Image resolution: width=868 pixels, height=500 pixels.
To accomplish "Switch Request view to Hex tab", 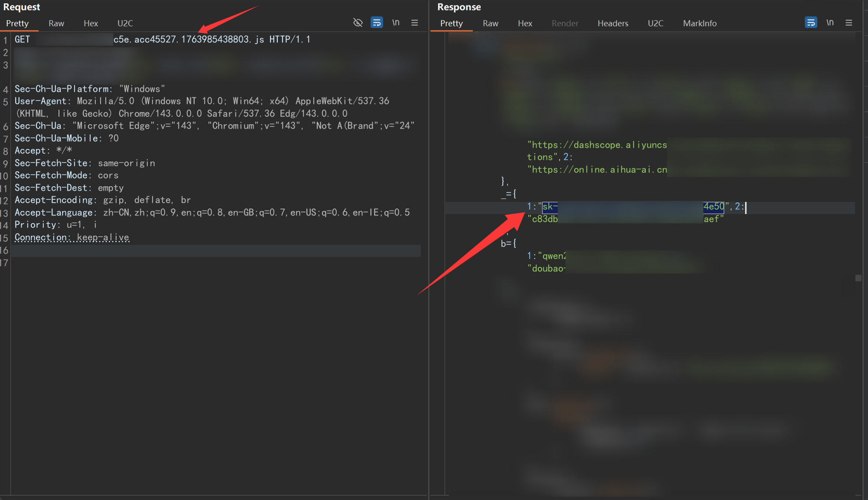I will [x=91, y=23].
